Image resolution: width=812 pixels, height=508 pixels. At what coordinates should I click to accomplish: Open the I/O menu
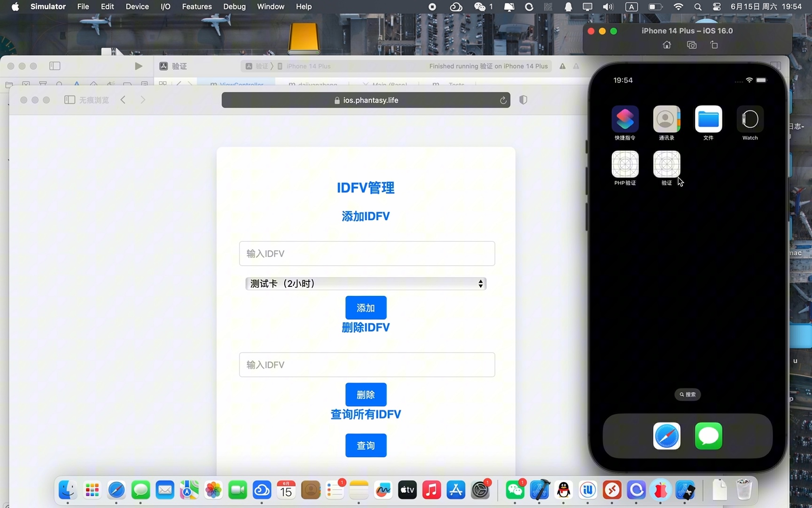click(x=165, y=7)
